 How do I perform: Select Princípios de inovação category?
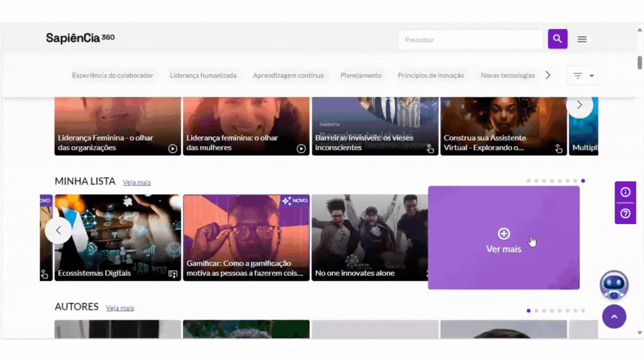coord(431,75)
